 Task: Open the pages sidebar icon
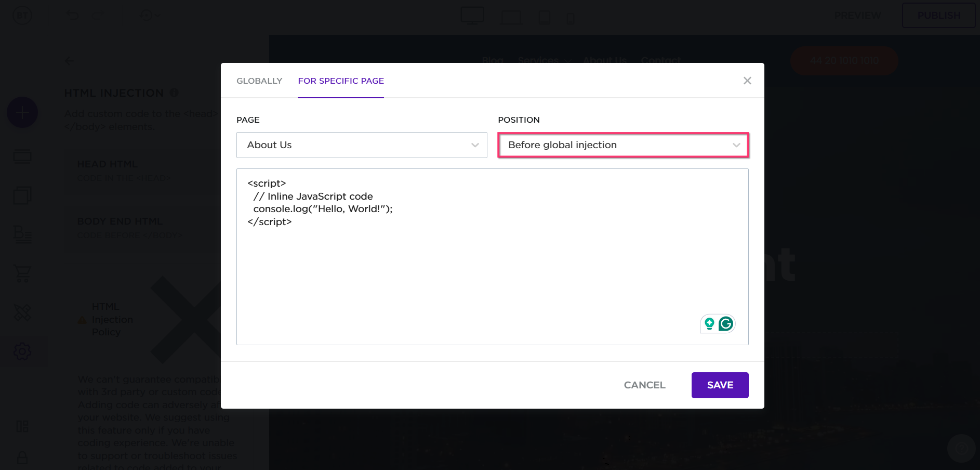22,195
